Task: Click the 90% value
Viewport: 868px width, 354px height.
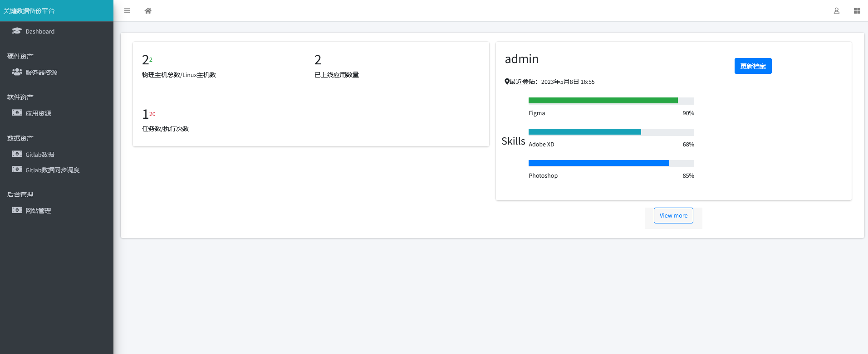Action: click(x=688, y=113)
